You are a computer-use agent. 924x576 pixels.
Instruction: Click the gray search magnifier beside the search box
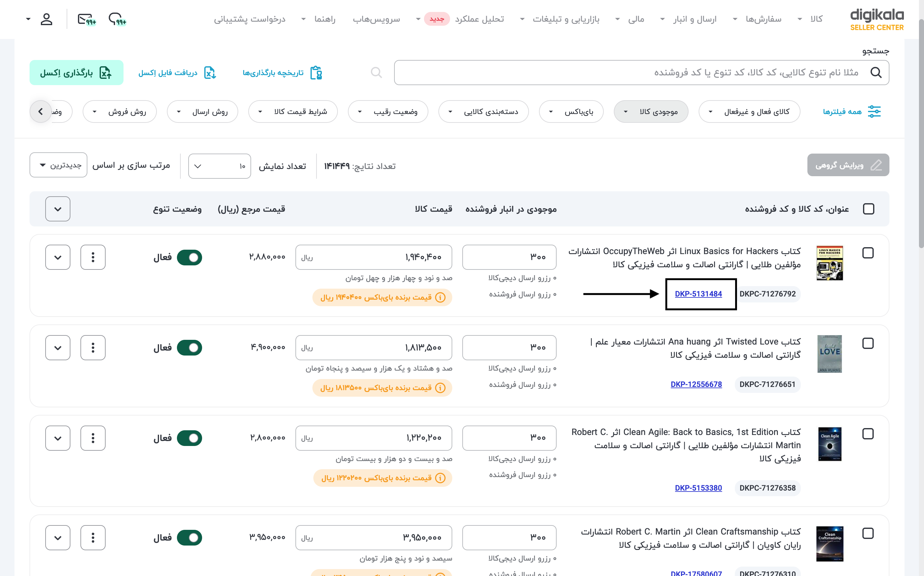(376, 72)
